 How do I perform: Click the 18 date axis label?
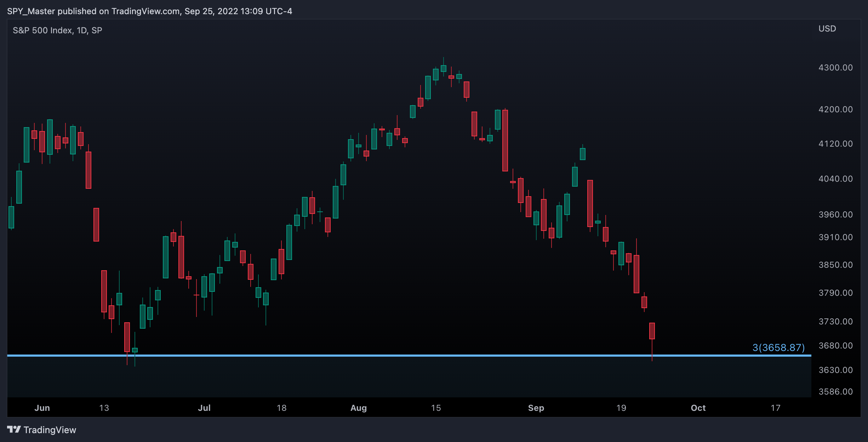click(x=281, y=408)
